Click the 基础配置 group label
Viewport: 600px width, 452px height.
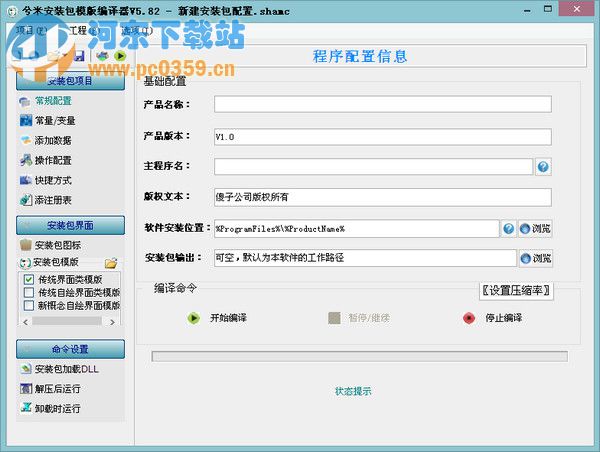165,81
